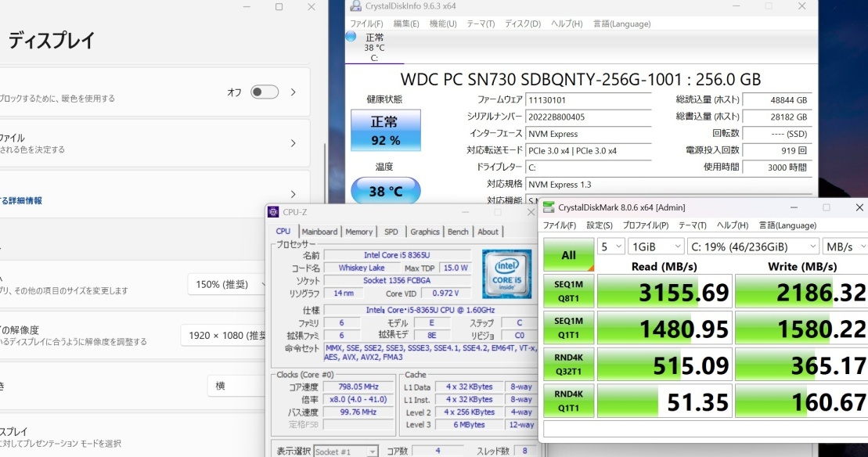Open ファイル(F) menu in CrystalDiskInfo
The height and width of the screenshot is (457, 868).
(x=366, y=23)
